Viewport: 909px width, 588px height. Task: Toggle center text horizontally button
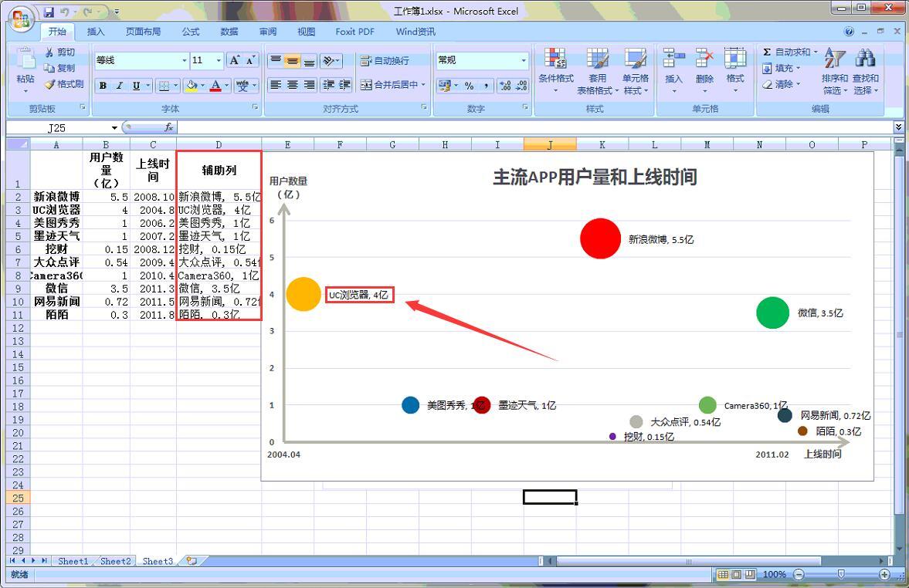click(293, 85)
